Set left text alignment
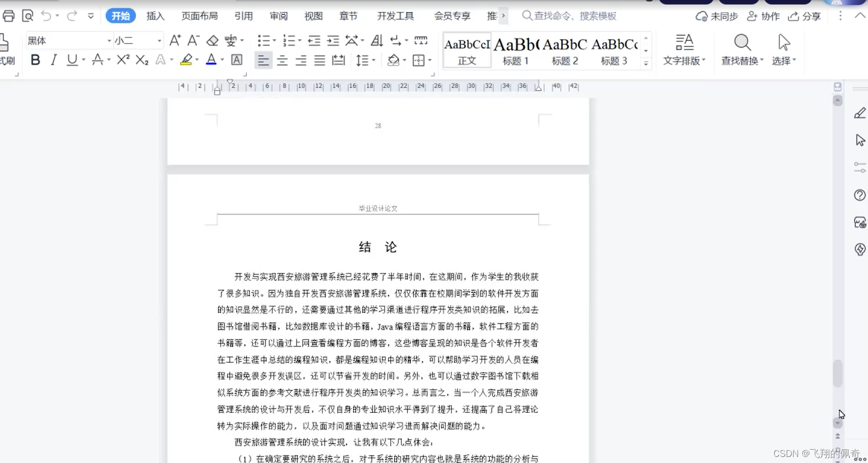The image size is (868, 463). coord(263,60)
